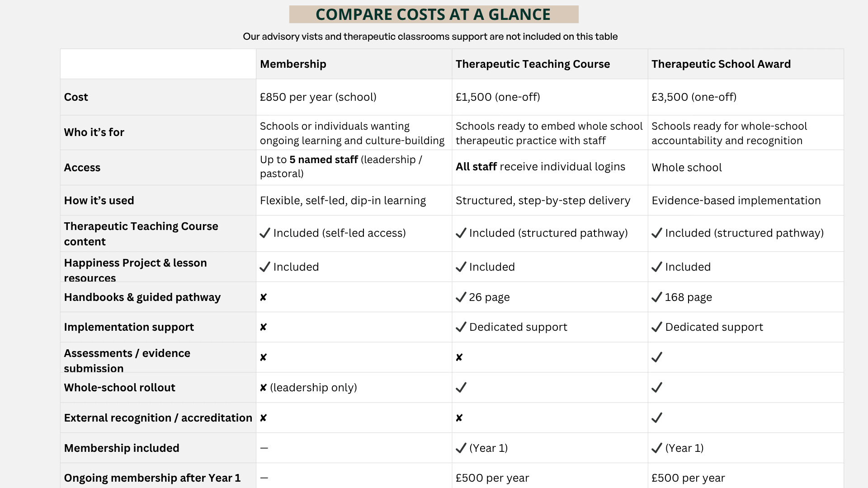Click the Assessments checkmark under Therapeutic School Award
Image resolution: width=868 pixels, height=488 pixels.
click(656, 357)
